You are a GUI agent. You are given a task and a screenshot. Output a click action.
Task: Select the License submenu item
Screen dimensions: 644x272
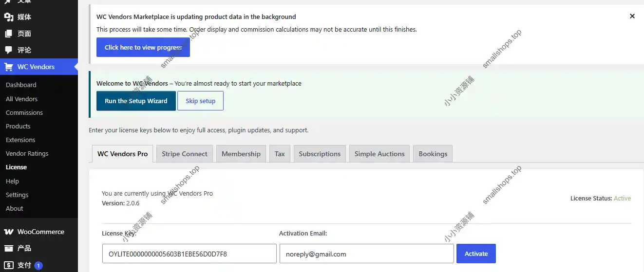16,167
